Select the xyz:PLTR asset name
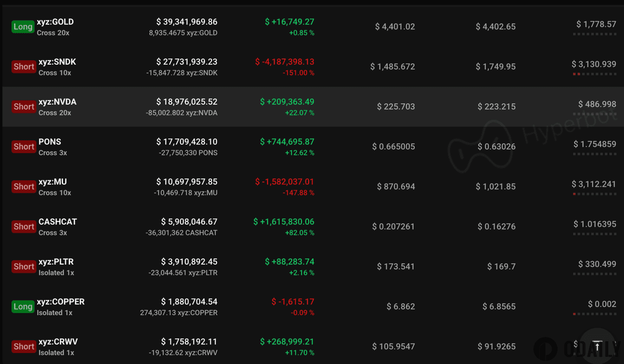The image size is (624, 364). [x=56, y=262]
